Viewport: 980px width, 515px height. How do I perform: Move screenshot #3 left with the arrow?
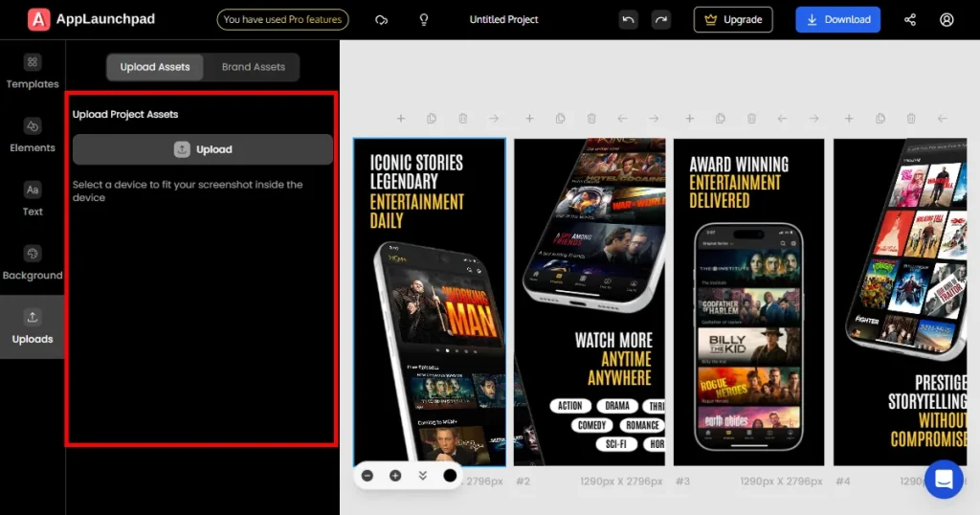click(x=783, y=118)
